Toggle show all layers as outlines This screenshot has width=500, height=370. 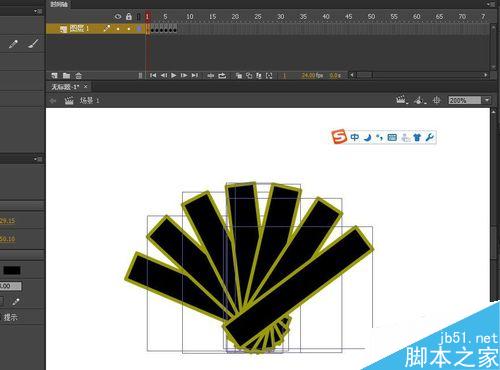point(139,17)
